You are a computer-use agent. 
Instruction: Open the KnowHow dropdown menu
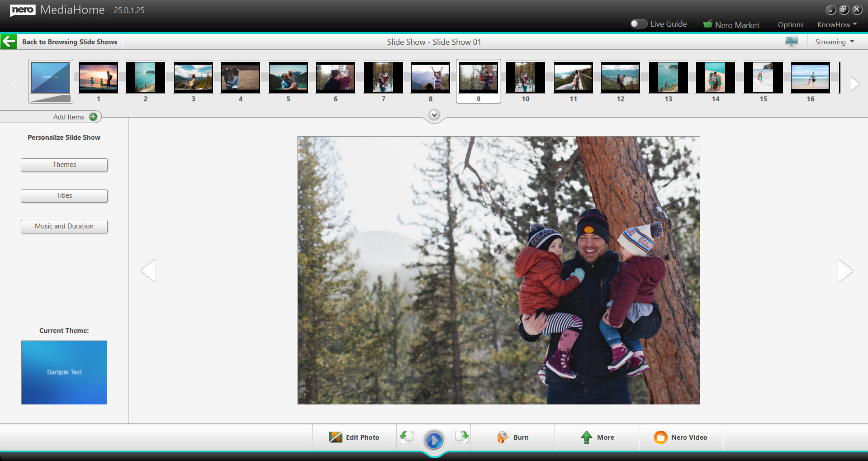(x=837, y=25)
